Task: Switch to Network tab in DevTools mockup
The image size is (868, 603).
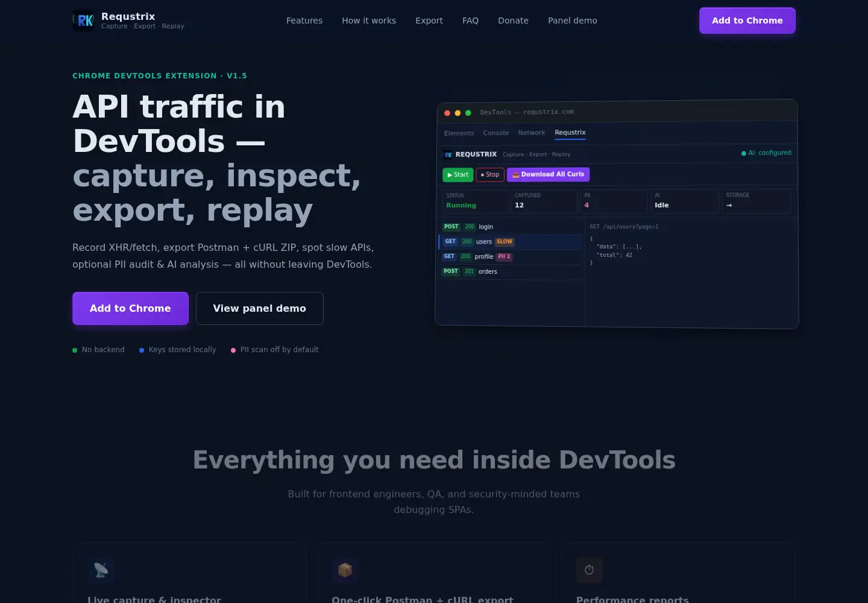Action: click(532, 133)
